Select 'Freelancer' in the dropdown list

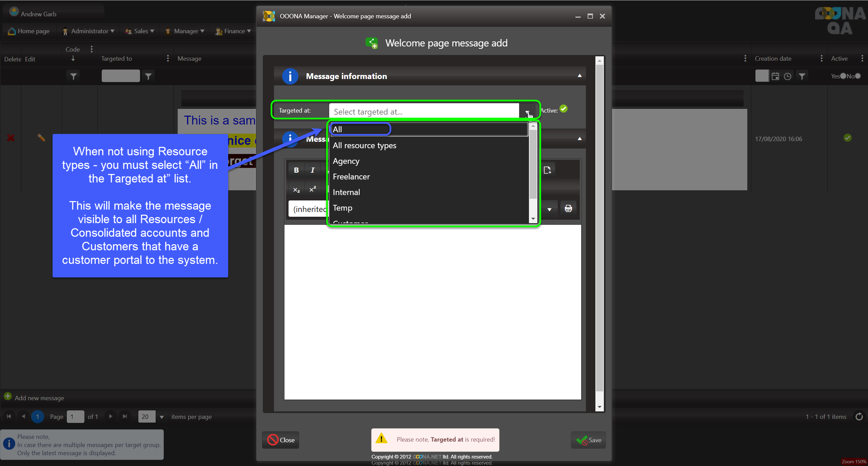coord(351,177)
